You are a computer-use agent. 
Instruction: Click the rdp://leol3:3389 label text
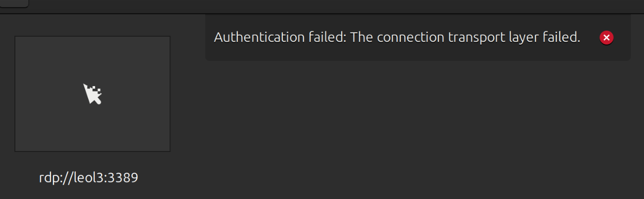pos(88,177)
